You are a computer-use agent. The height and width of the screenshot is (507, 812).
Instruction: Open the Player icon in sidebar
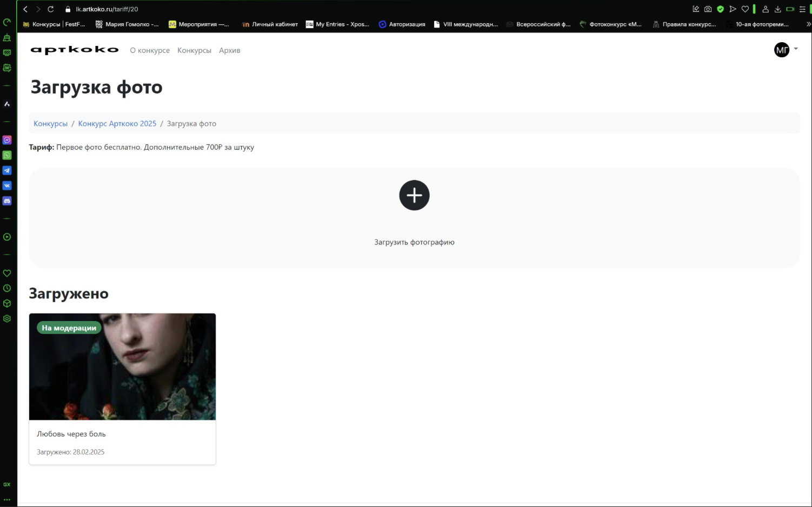[x=7, y=237]
